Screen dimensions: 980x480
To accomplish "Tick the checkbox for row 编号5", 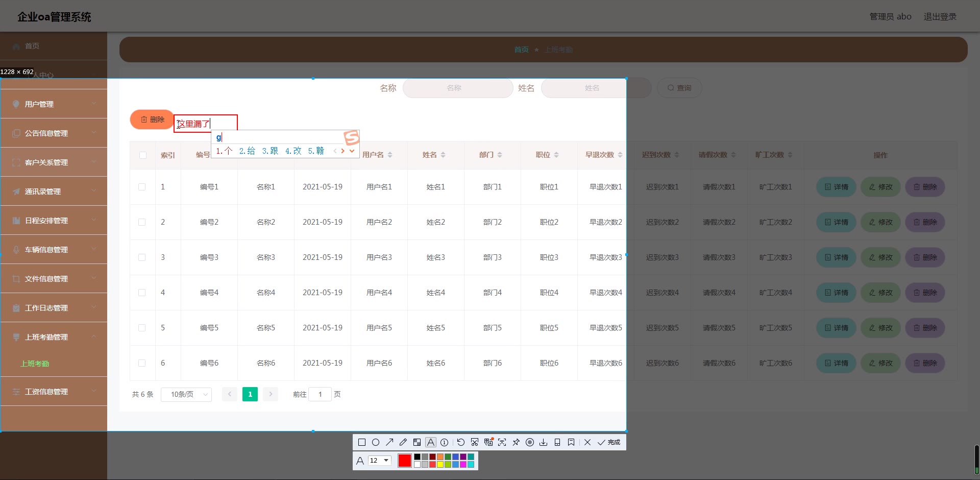I will 142,328.
